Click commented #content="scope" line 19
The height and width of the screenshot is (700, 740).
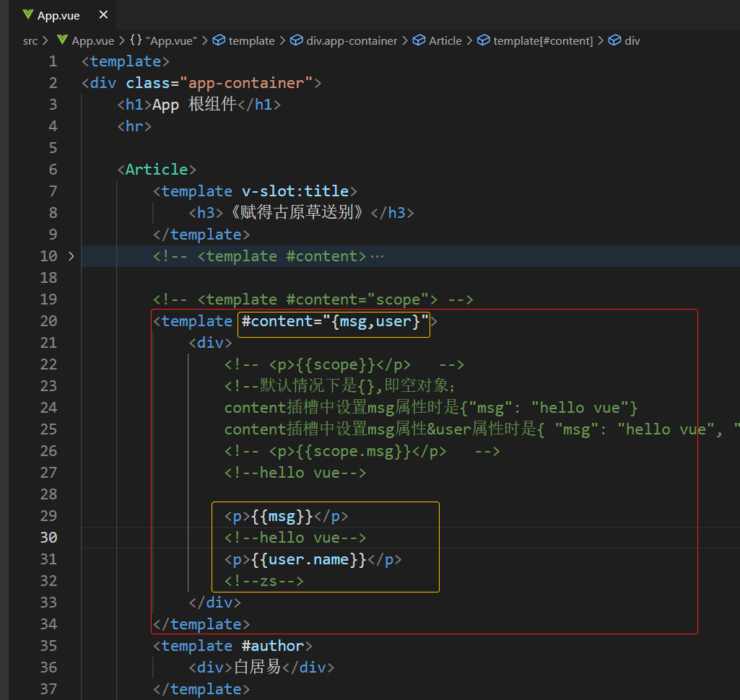[313, 299]
